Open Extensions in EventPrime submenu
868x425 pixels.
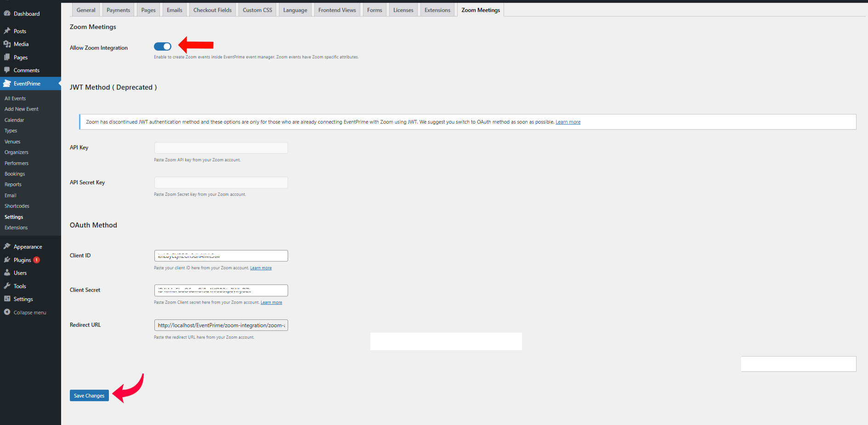(16, 227)
